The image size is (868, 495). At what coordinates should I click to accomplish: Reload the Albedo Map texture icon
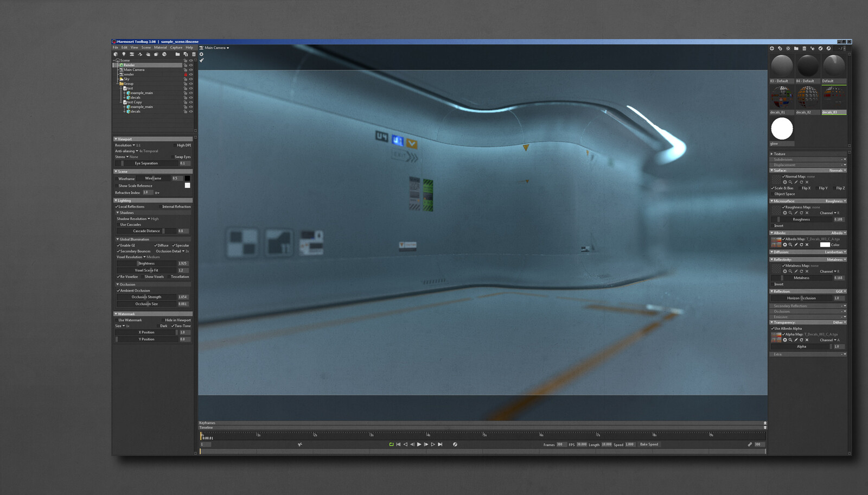[801, 245]
